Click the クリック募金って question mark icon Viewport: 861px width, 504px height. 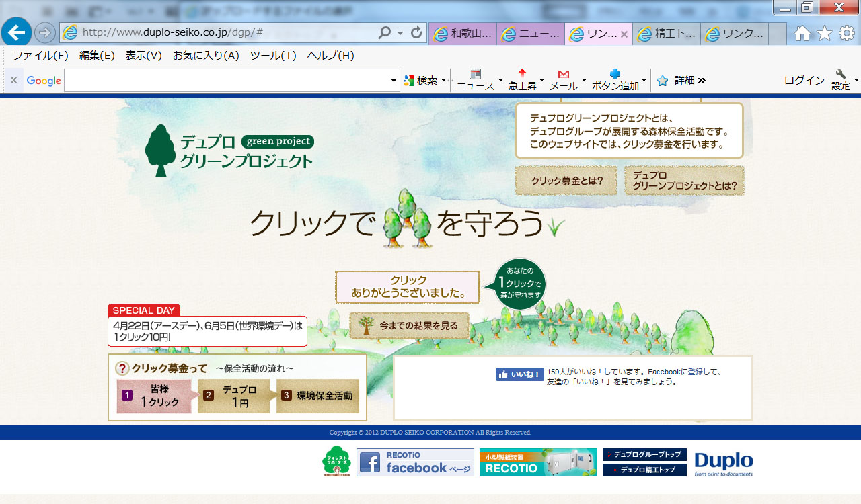122,368
